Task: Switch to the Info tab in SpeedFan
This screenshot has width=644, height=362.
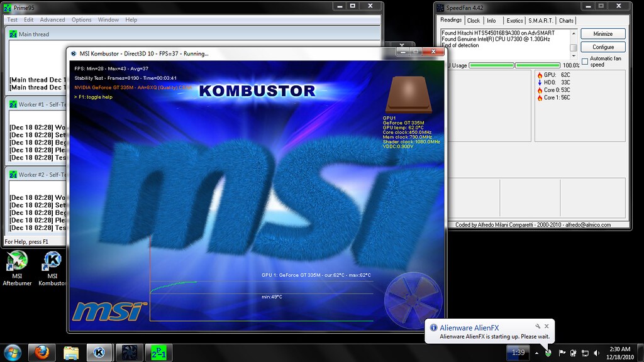Action: click(491, 21)
